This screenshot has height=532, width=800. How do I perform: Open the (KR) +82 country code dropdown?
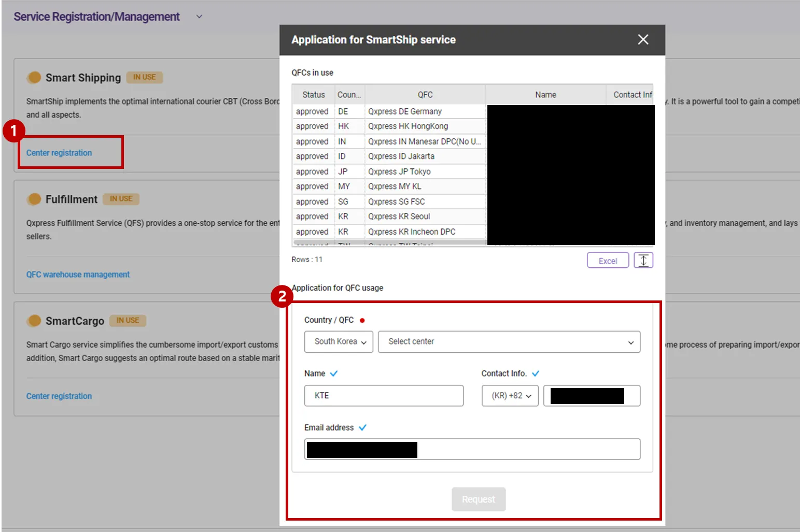point(510,396)
